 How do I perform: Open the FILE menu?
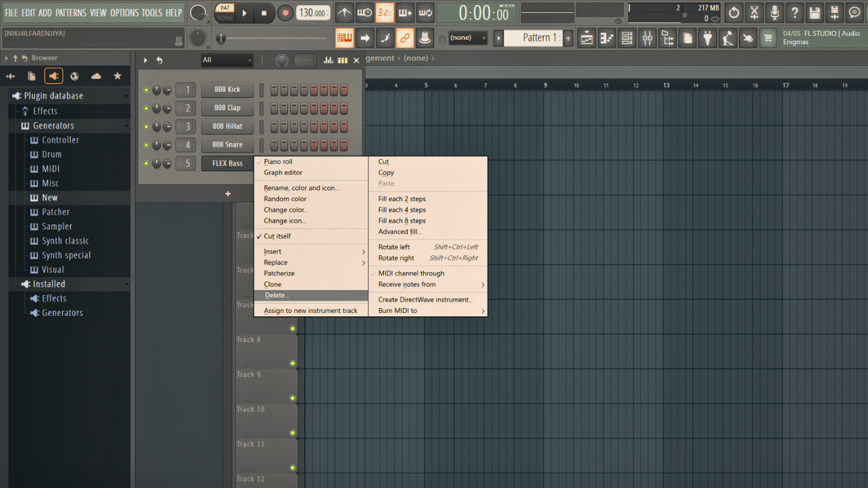click(x=12, y=13)
